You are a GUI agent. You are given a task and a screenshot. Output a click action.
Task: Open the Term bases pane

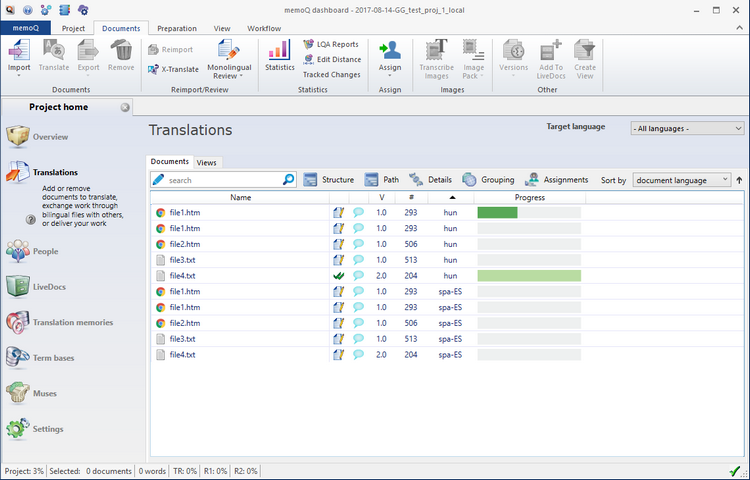[53, 358]
